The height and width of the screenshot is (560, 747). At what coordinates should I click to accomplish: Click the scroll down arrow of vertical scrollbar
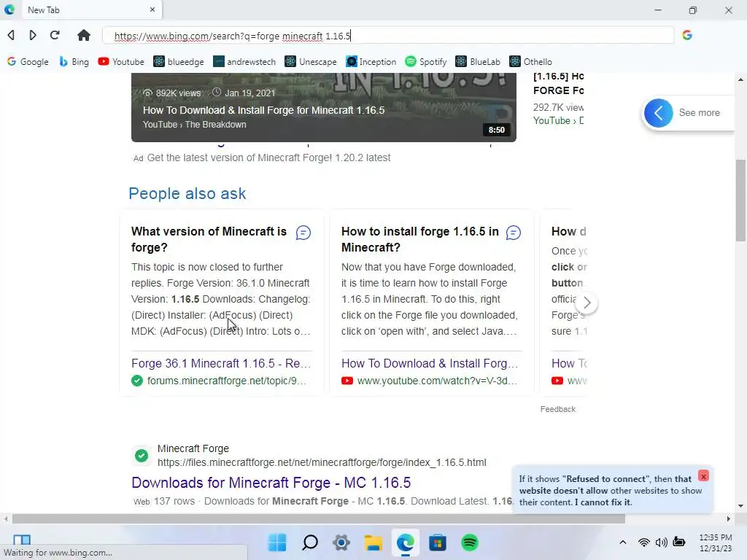[x=740, y=506]
